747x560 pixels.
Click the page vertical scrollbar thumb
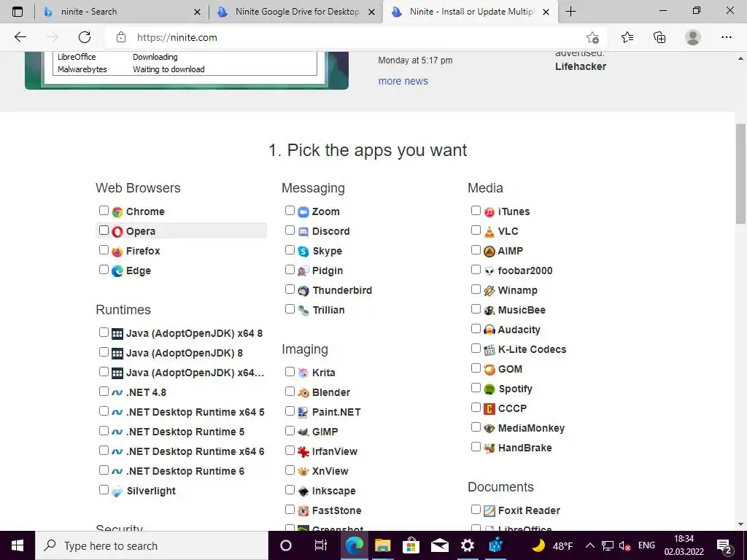pyautogui.click(x=741, y=173)
